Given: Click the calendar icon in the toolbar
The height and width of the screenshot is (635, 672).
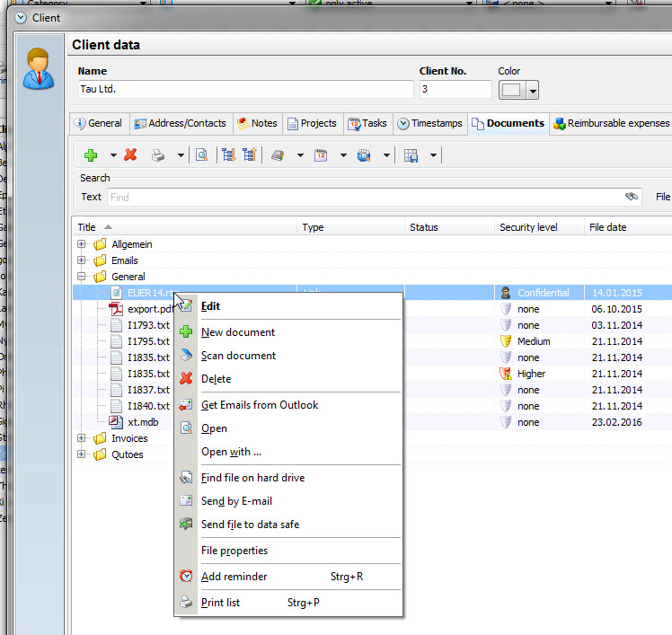Looking at the screenshot, I should [x=321, y=155].
